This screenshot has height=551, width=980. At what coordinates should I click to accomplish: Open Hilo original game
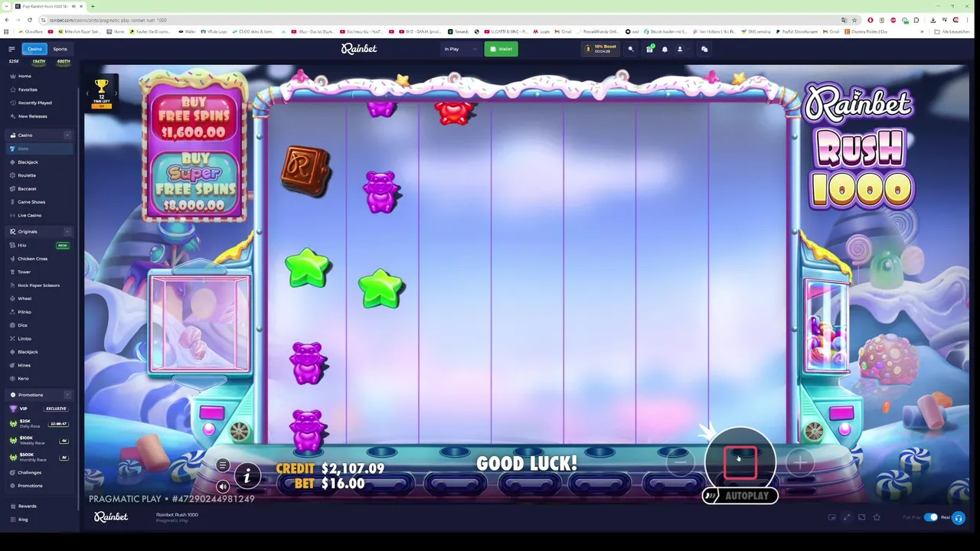[22, 246]
